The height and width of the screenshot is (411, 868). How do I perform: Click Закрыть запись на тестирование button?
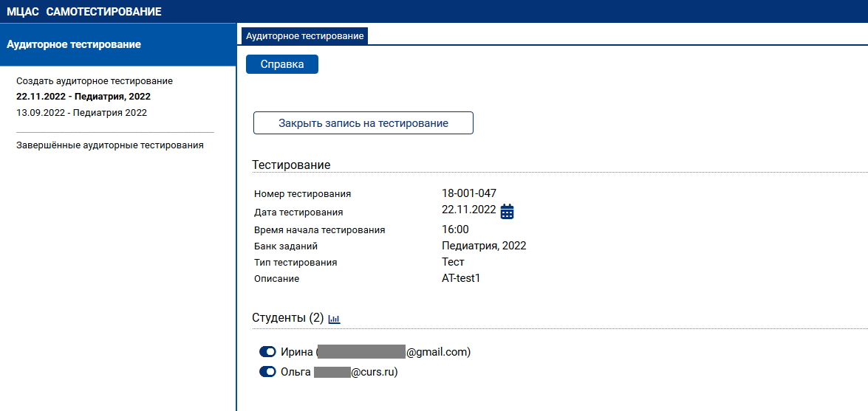[x=363, y=123]
